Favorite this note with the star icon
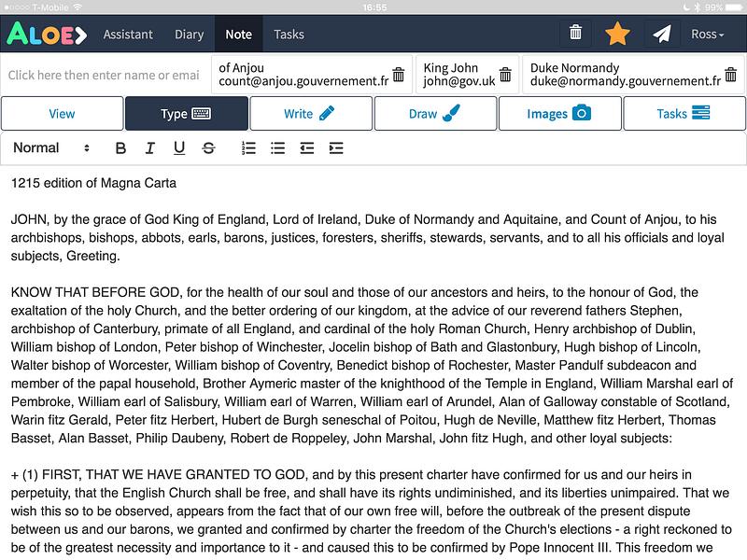 [617, 34]
